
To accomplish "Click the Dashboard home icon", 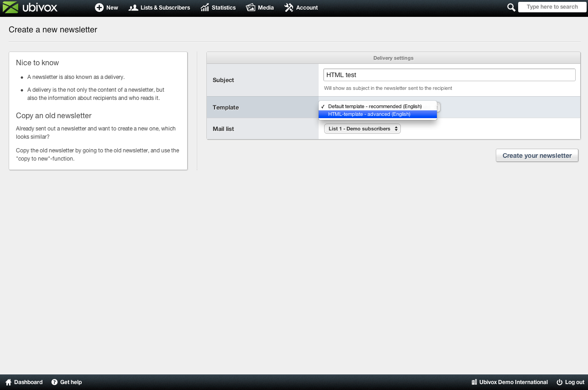I will [x=8, y=382].
